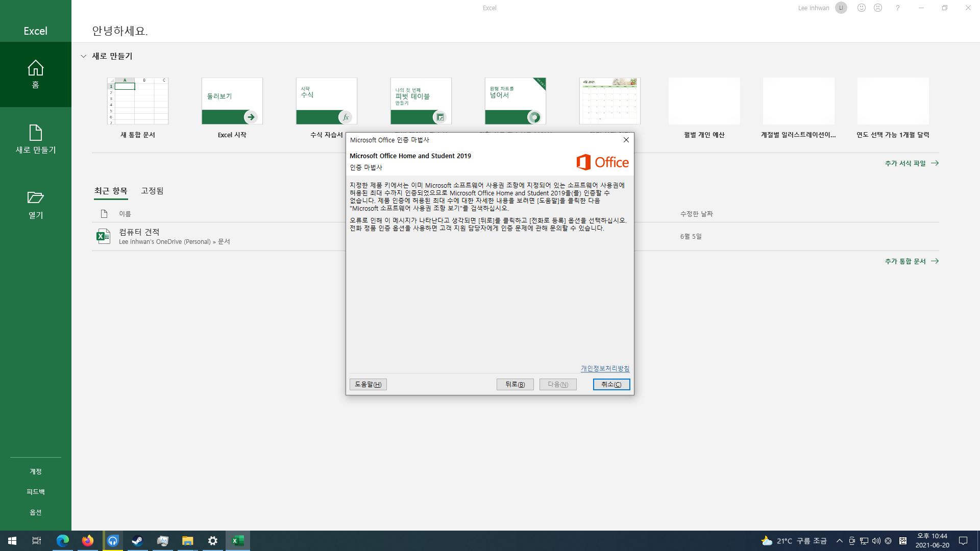Screen dimensions: 980x551
Task: Open the volume control in the tray
Action: [876, 541]
